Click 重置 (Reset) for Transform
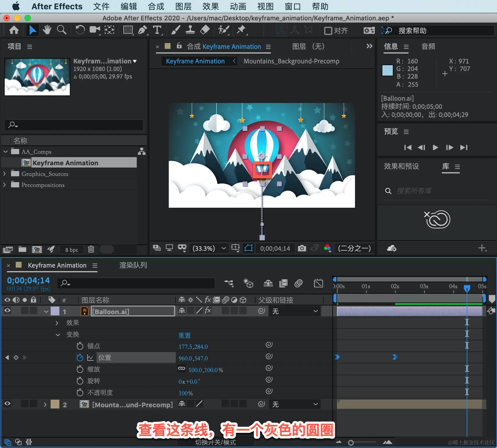The width and height of the screenshot is (497, 448). click(184, 335)
